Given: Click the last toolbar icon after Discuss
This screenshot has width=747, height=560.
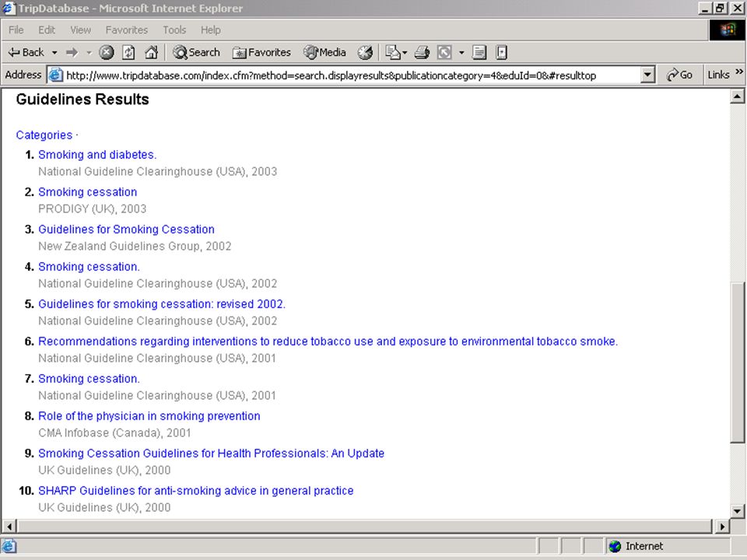Looking at the screenshot, I should [x=502, y=52].
